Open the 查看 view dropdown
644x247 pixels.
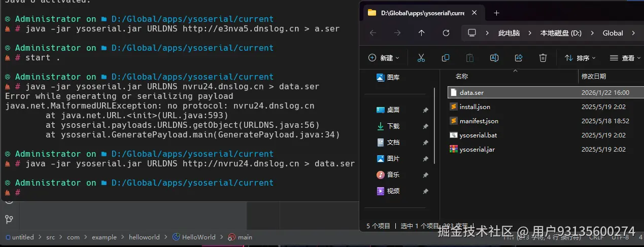[x=625, y=58]
